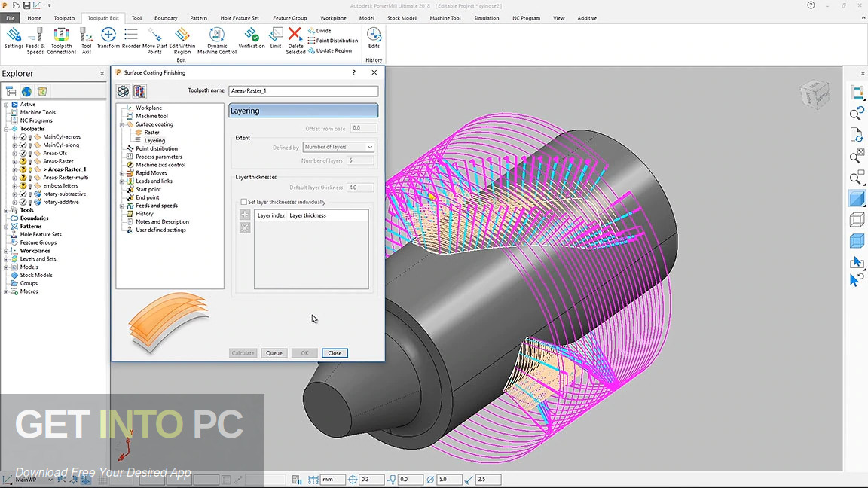868x488 pixels.
Task: Select the Transform toolpath tool
Action: tap(108, 38)
